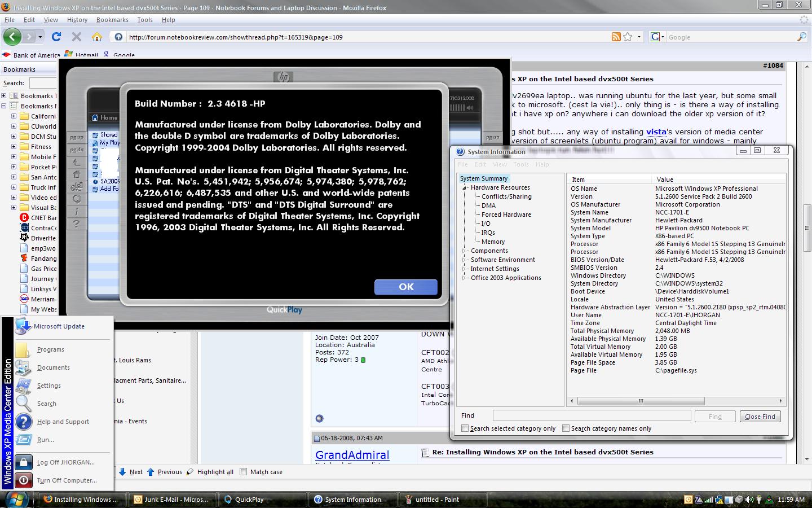812x508 pixels.
Task: Click the Microsoft Update icon in Start menu
Action: (23, 326)
